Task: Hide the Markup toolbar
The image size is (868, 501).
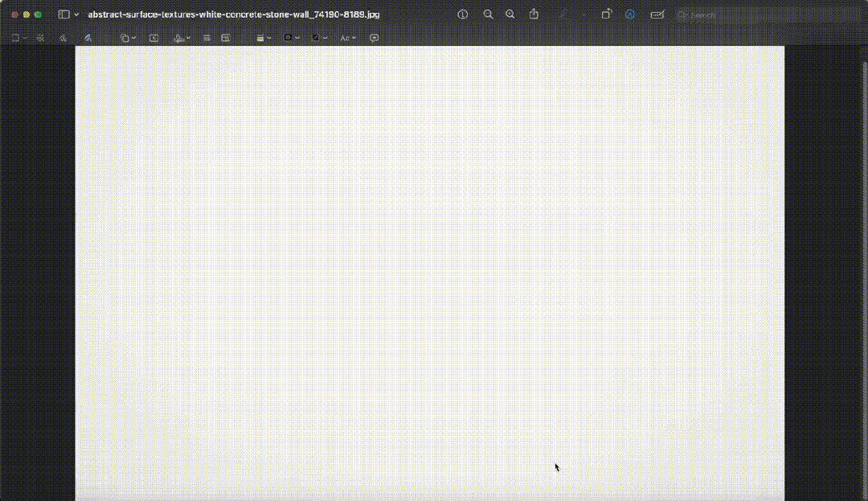Action: (x=630, y=14)
